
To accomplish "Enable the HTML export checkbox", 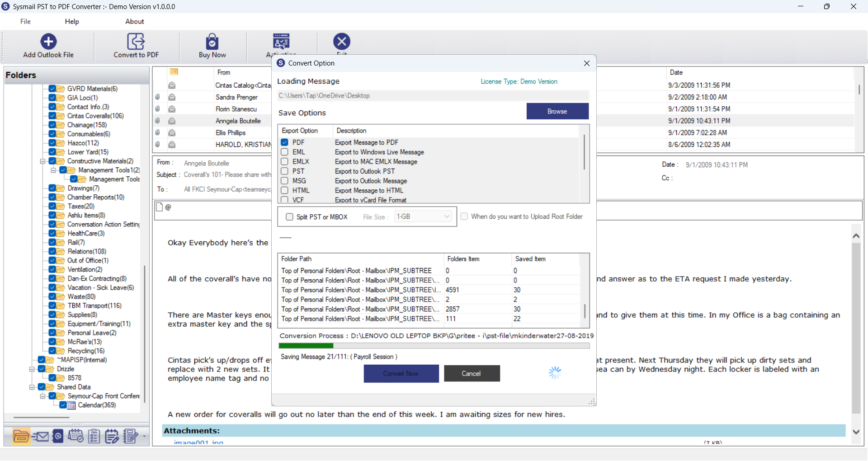I will tap(284, 190).
